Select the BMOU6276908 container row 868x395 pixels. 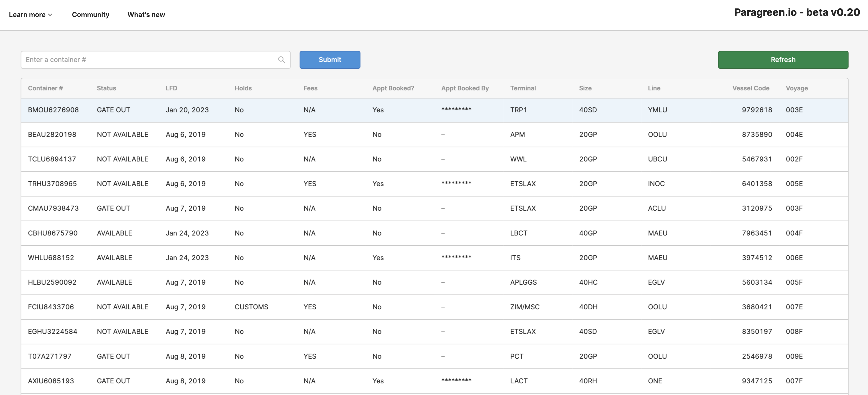53,110
